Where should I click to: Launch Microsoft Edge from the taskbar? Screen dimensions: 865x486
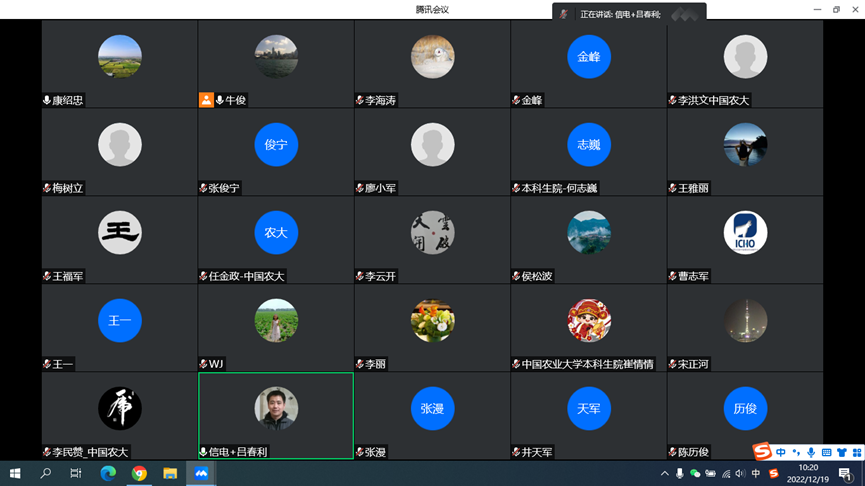click(x=108, y=473)
